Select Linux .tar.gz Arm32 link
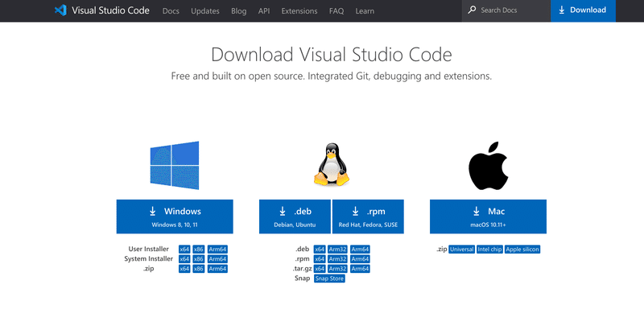The height and width of the screenshot is (322, 644). [x=337, y=269]
